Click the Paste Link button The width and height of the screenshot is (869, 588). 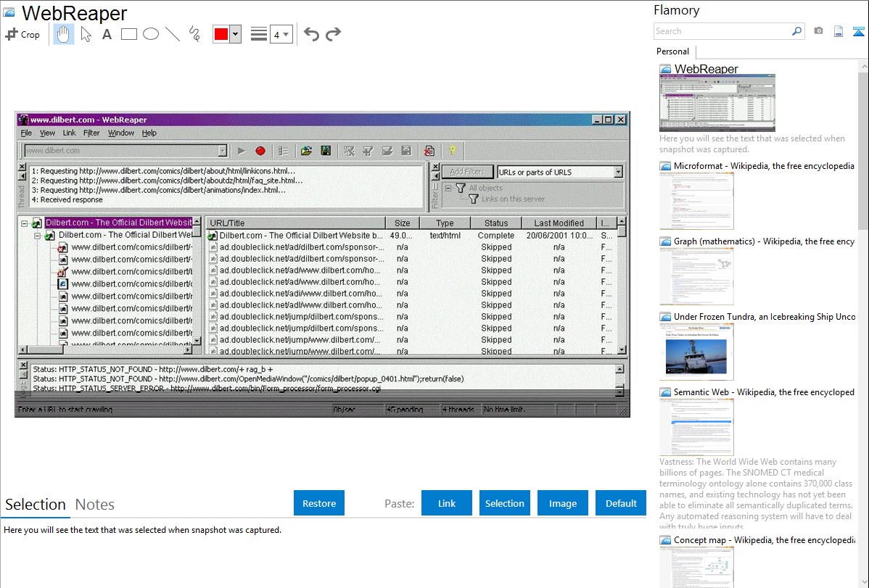(x=447, y=503)
